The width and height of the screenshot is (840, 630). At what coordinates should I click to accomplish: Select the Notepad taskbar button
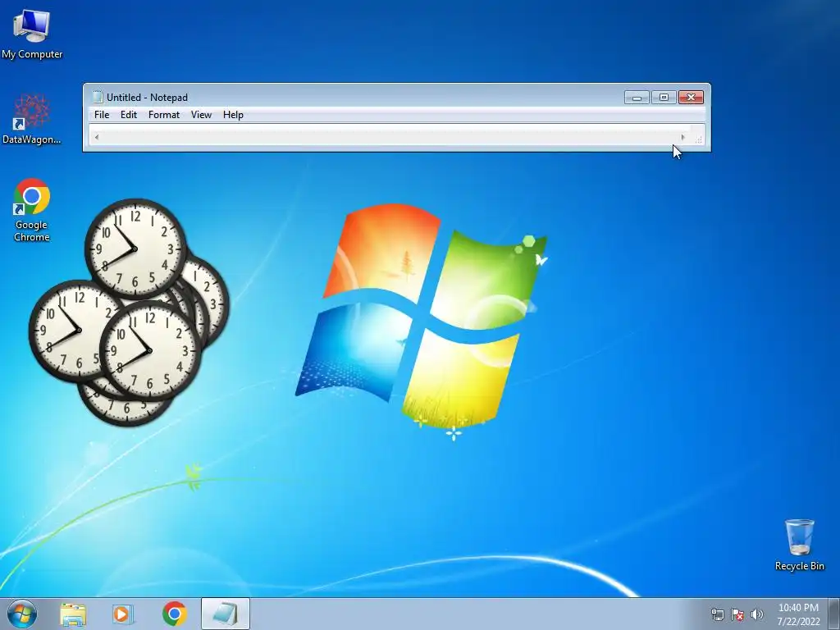[226, 614]
